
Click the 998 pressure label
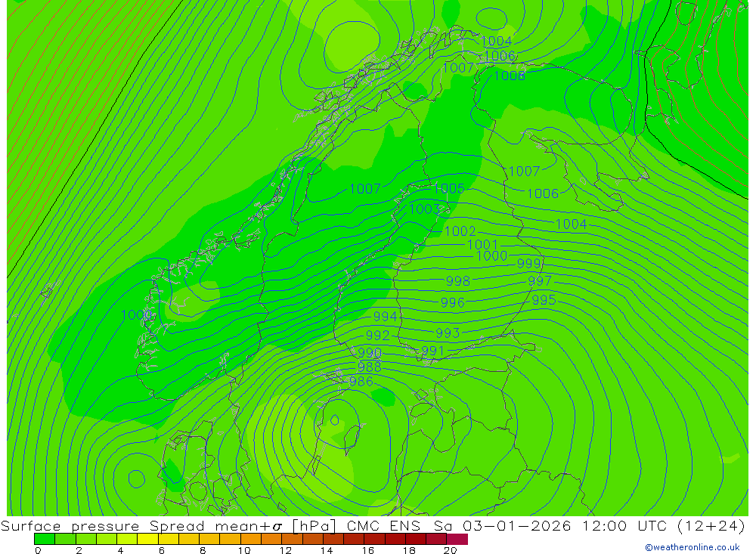tap(458, 280)
